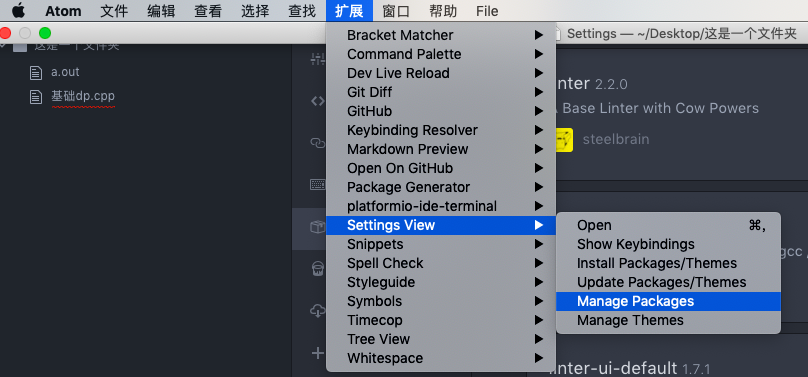The height and width of the screenshot is (377, 808).
Task: Click the 基础dp.cpp file icon
Action: (36, 97)
